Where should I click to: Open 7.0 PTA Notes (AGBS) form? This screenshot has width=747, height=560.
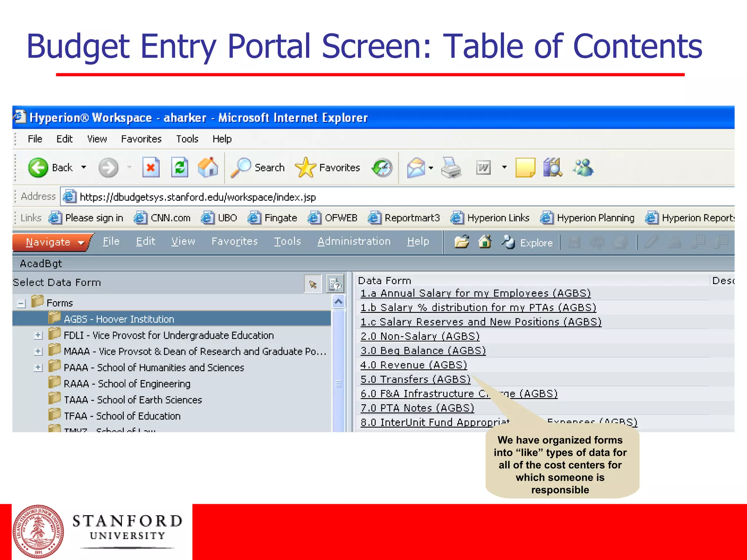click(x=417, y=408)
